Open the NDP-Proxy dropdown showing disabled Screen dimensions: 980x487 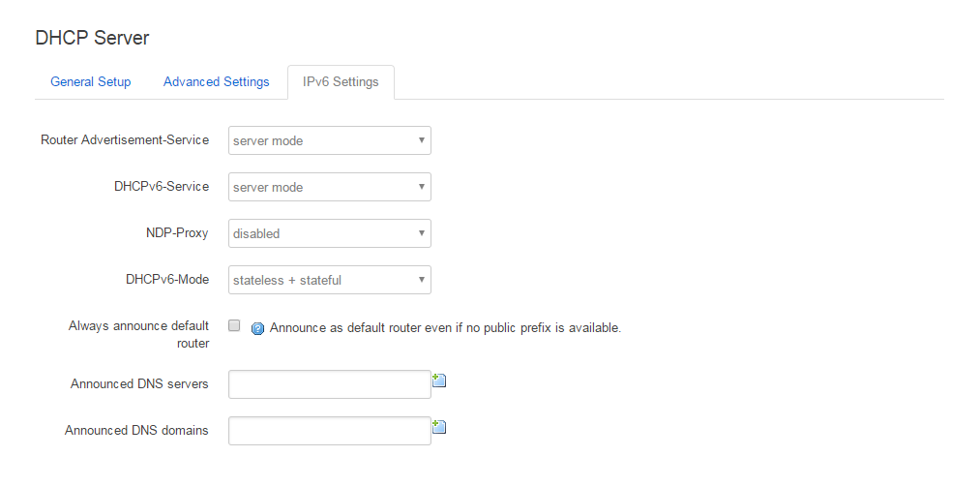click(329, 233)
